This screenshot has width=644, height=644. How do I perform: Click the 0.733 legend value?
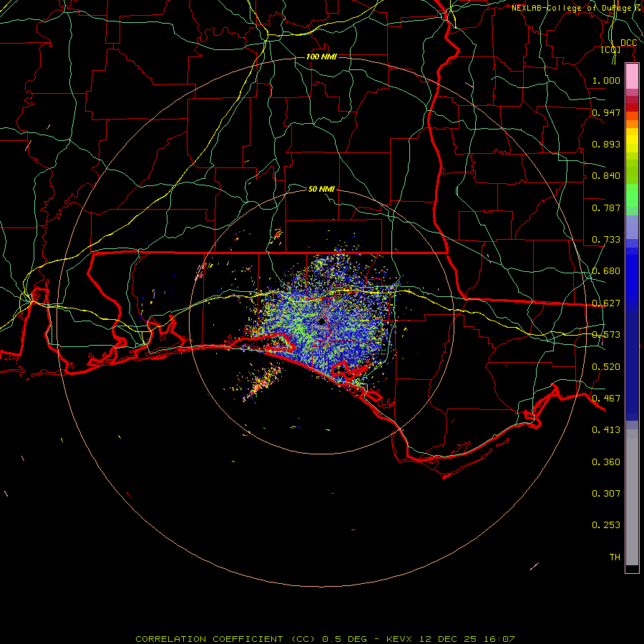606,240
